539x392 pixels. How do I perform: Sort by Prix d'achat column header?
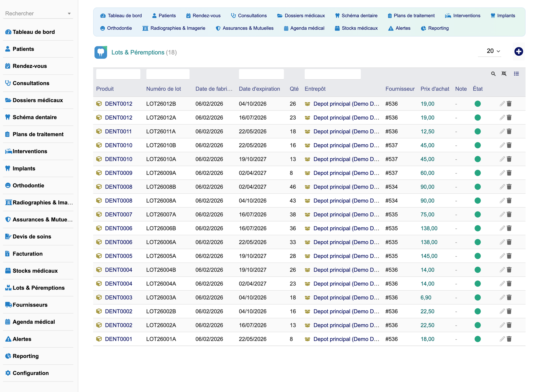[435, 89]
